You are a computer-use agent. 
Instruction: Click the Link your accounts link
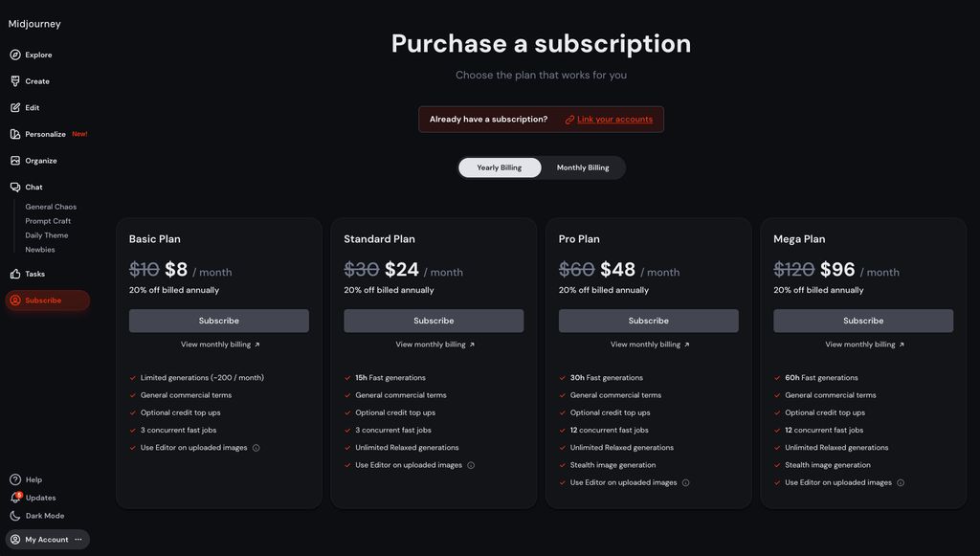point(614,120)
